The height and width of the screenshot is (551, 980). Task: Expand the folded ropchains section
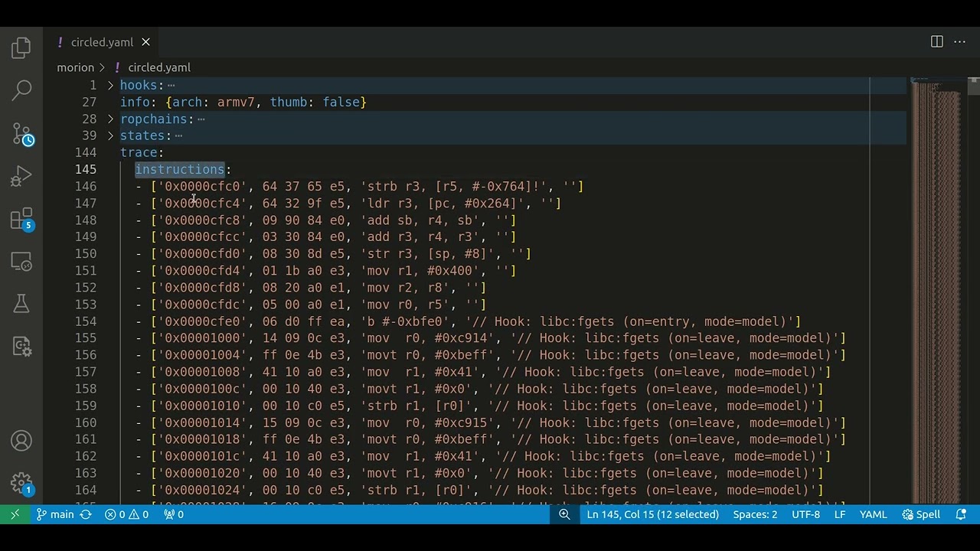tap(110, 119)
